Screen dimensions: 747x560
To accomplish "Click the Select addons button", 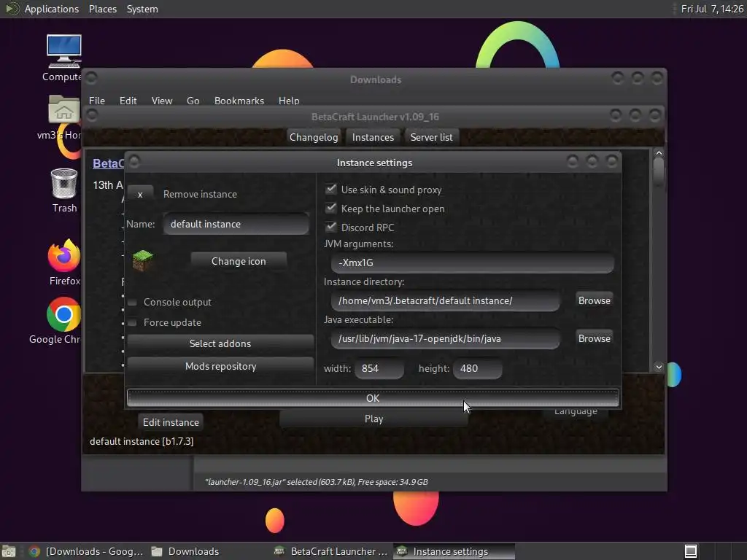I will click(x=220, y=343).
